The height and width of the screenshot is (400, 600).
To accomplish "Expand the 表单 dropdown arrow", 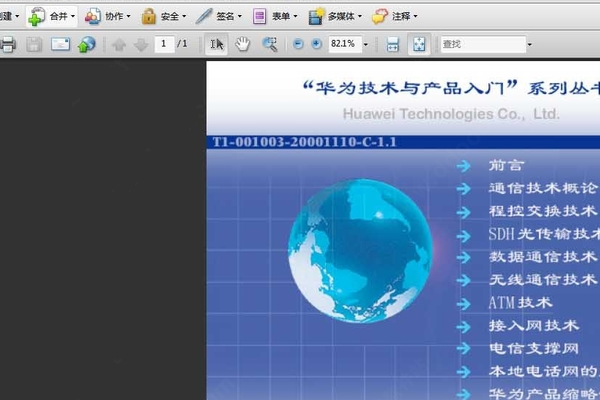I will click(x=295, y=16).
